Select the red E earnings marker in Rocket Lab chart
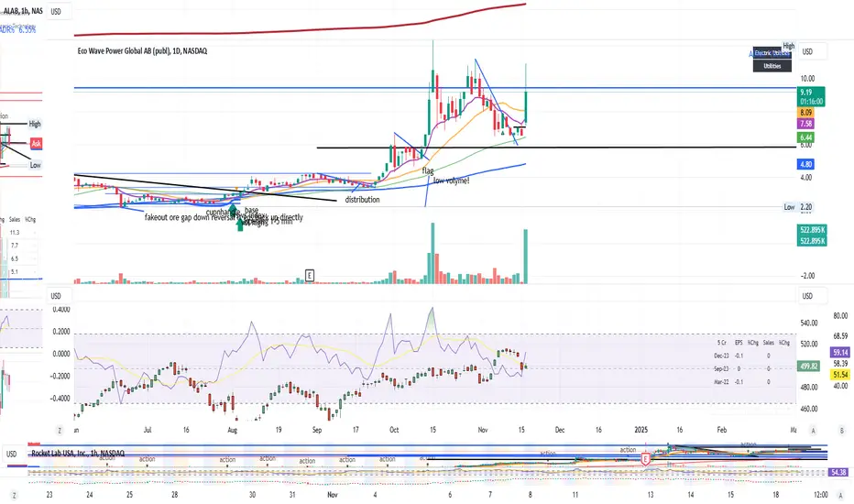This screenshot has width=854, height=504. [x=645, y=459]
